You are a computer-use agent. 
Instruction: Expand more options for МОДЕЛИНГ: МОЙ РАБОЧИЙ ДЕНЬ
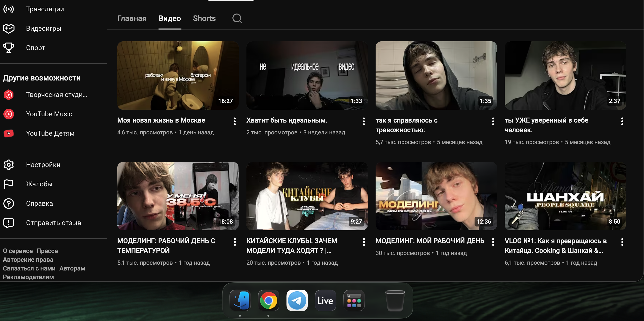tap(493, 242)
